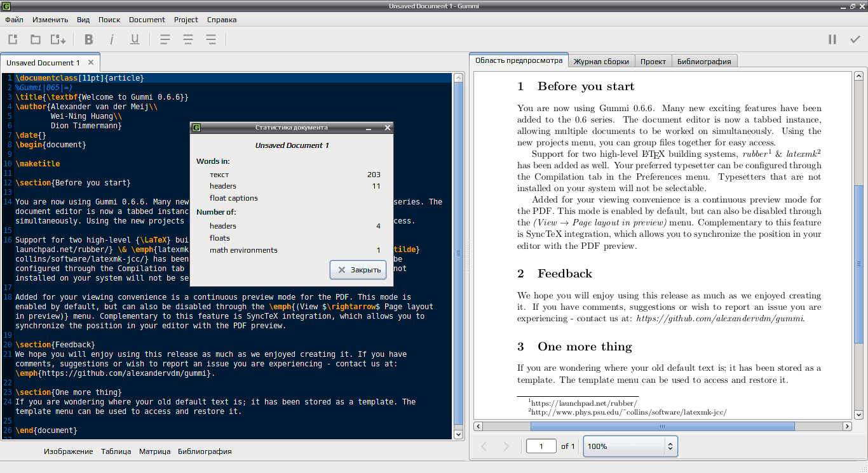Screen dimensions: 868x473
Task: Open a file using folder icon
Action: point(36,39)
